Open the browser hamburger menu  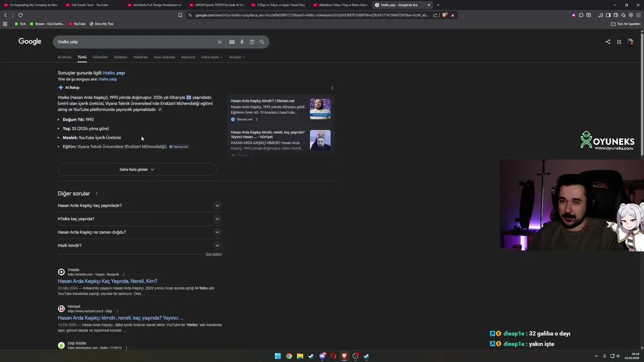tap(638, 15)
